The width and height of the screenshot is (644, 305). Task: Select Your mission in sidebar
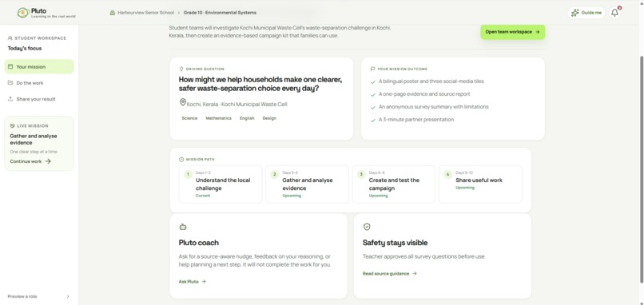click(x=39, y=66)
